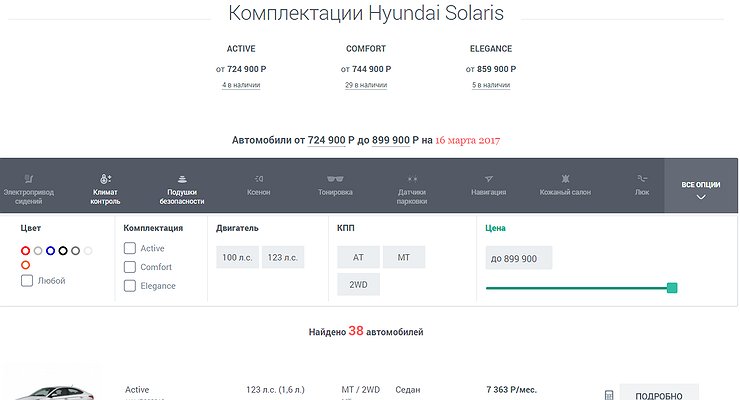Select the MT gearbox filter
Viewport: 740px width, 400px height.
[404, 257]
